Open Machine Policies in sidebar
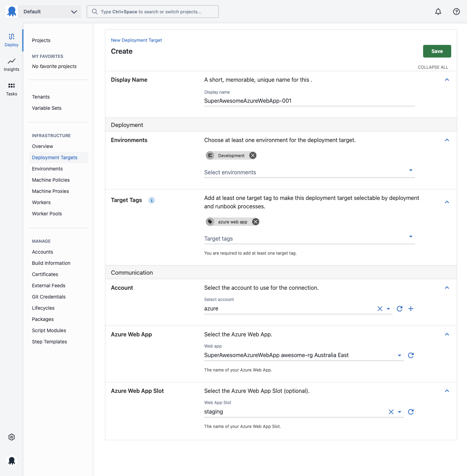Screen dimensions: 467x476 click(x=51, y=180)
